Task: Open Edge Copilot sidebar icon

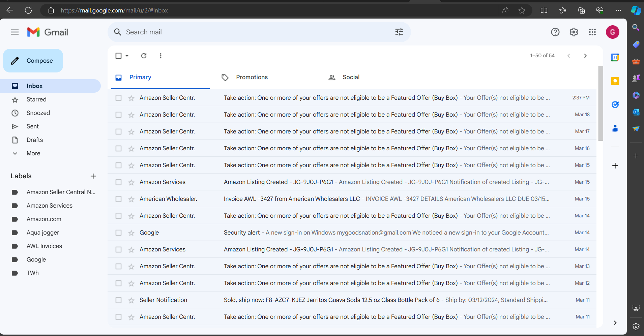Action: pos(636,10)
